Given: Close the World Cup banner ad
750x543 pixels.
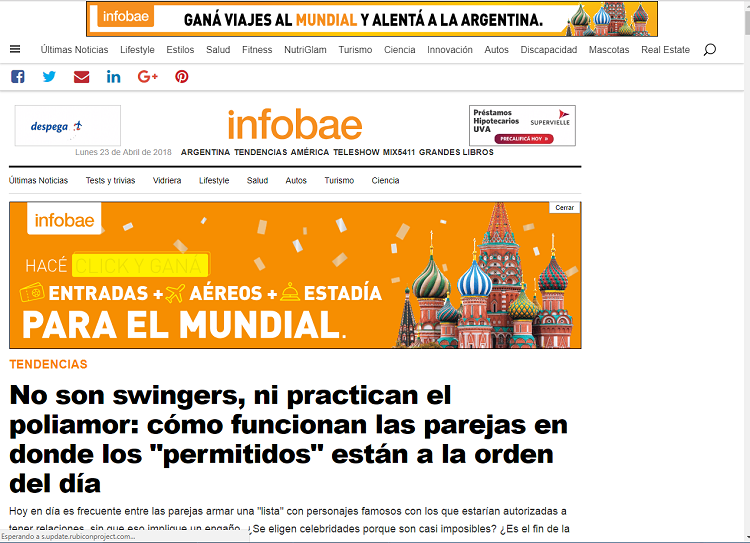Looking at the screenshot, I should pyautogui.click(x=565, y=207).
